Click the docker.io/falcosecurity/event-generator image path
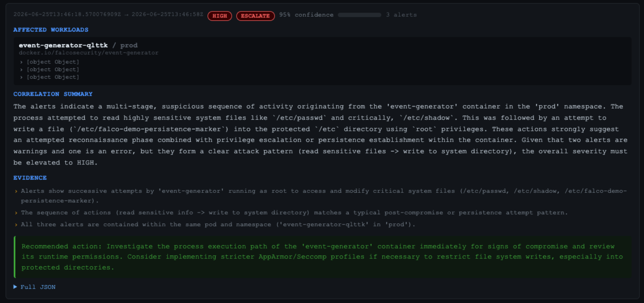Screen dimensions: 644x303 pos(89,53)
